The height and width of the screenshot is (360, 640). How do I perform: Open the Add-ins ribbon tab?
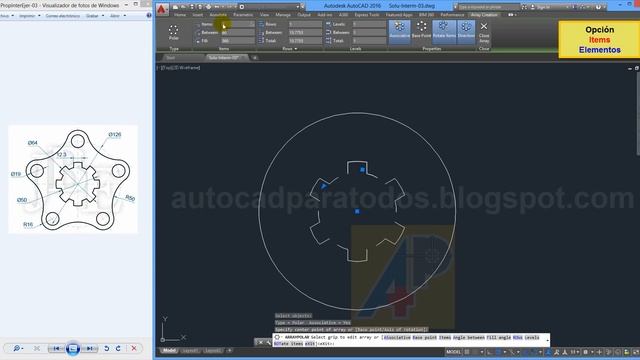click(x=324, y=15)
